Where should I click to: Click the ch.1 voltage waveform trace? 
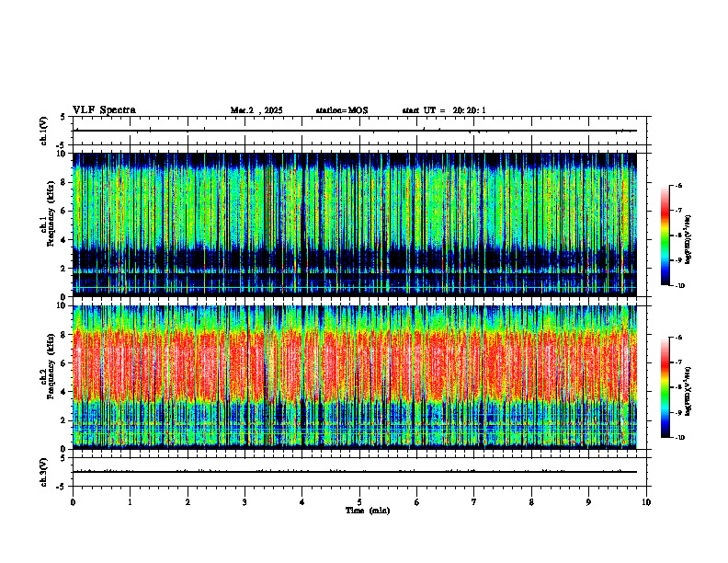(355, 131)
